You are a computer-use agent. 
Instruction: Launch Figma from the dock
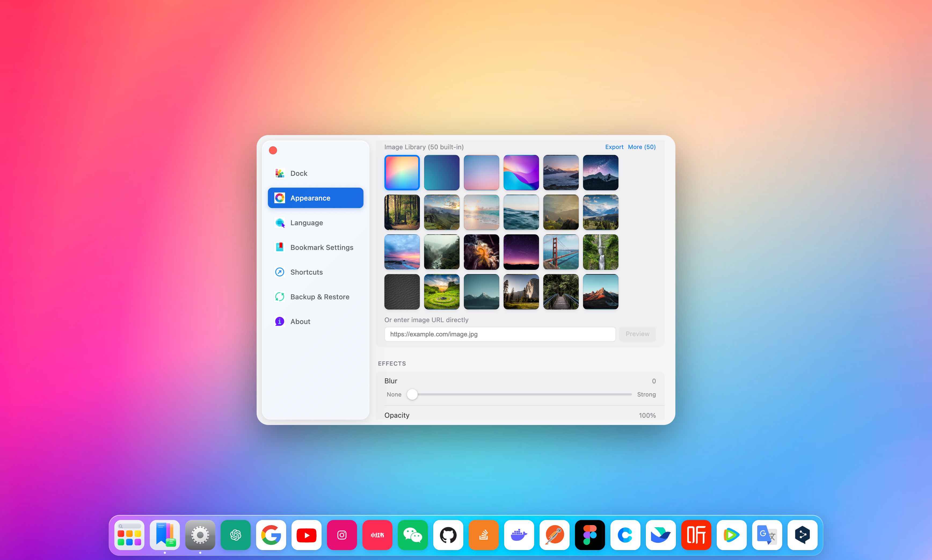(590, 535)
